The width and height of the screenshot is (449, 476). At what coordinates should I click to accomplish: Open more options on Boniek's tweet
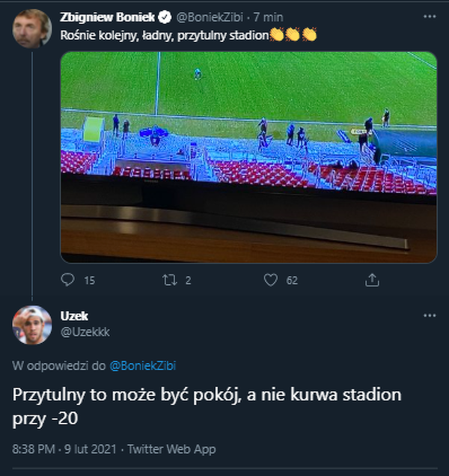point(430,16)
